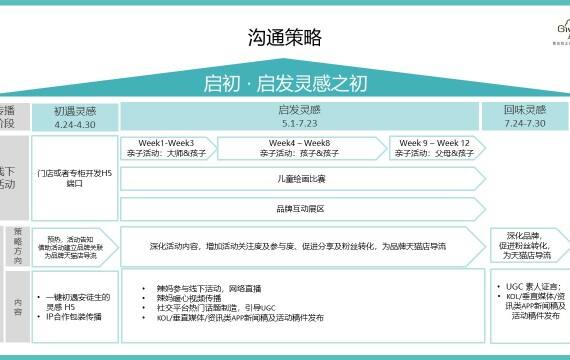Click the UGC 素人证言 content box
The height and width of the screenshot is (360, 570).
[x=530, y=306]
